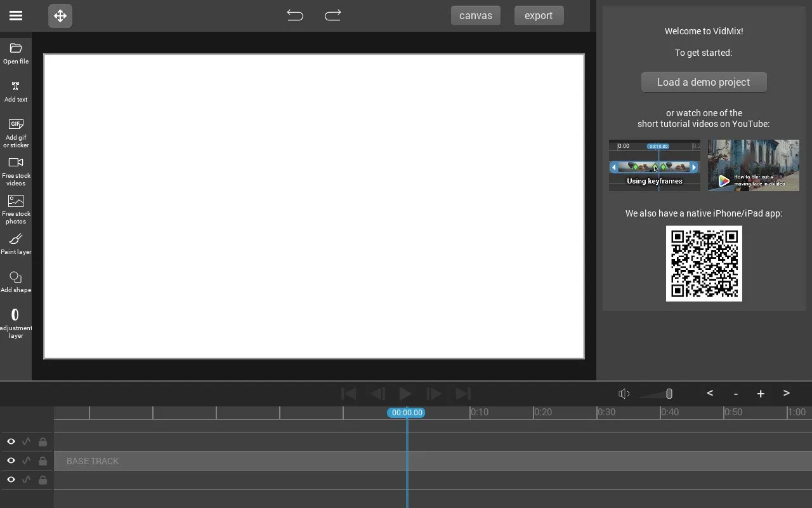Open the blur a moving face tutorial
The height and width of the screenshot is (508, 812).
click(754, 165)
